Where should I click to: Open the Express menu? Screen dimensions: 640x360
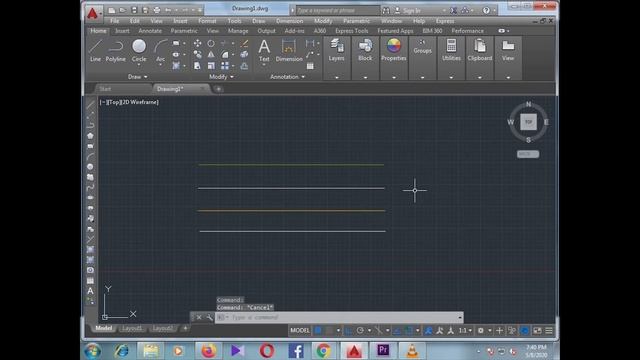tap(444, 21)
